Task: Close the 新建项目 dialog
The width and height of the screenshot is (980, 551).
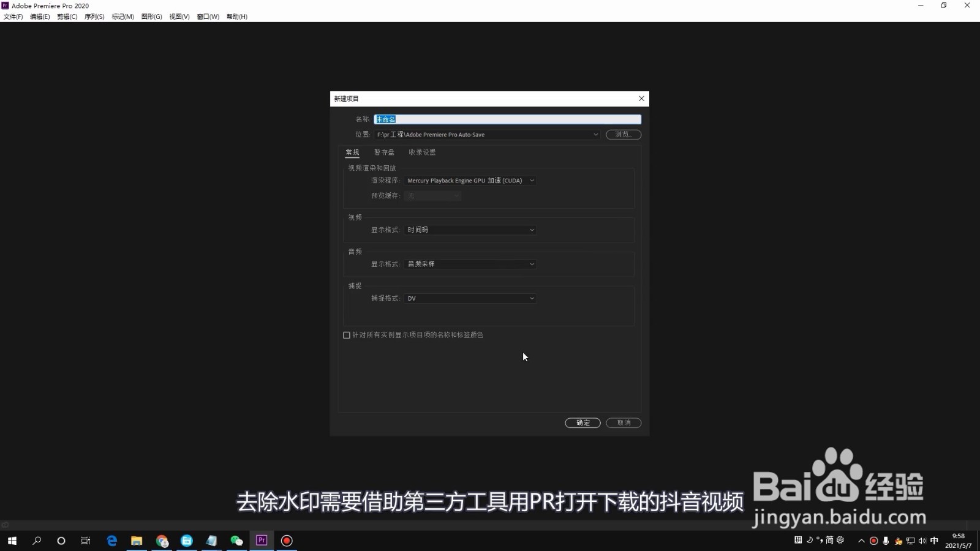Action: tap(641, 99)
